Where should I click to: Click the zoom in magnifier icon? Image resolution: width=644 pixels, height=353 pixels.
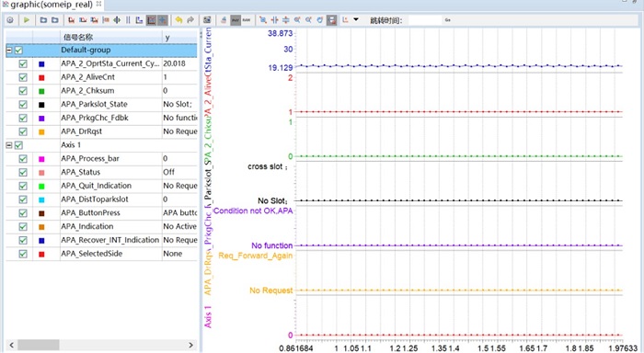coord(297,19)
